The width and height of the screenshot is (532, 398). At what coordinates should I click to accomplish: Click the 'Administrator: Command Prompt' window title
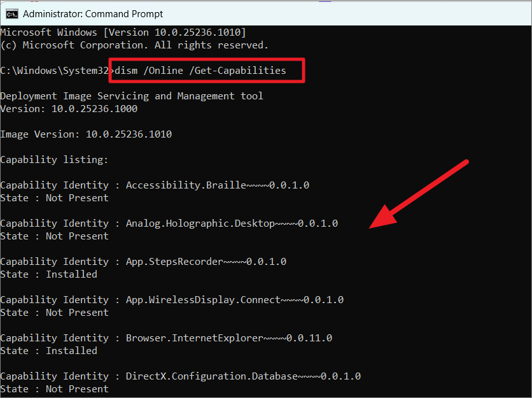click(x=93, y=13)
